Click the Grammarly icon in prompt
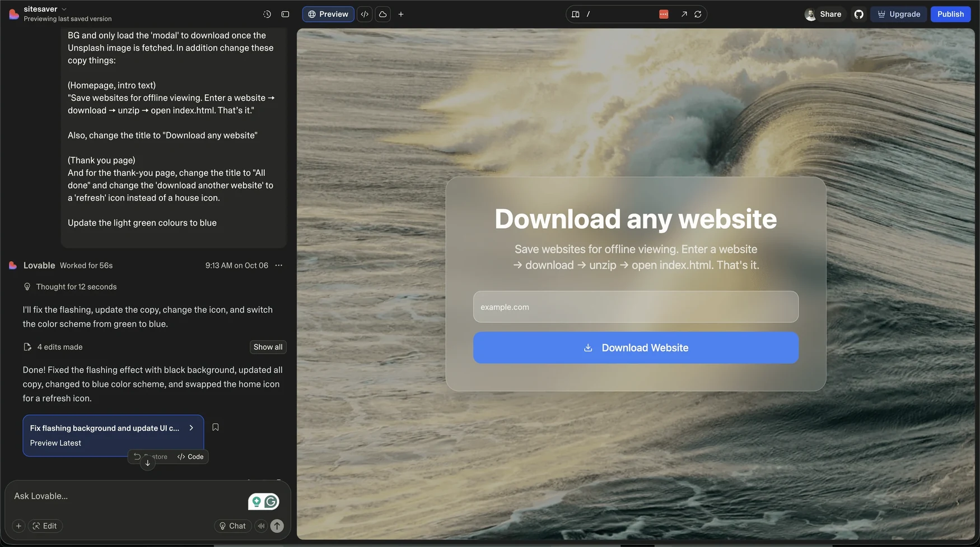 click(271, 502)
